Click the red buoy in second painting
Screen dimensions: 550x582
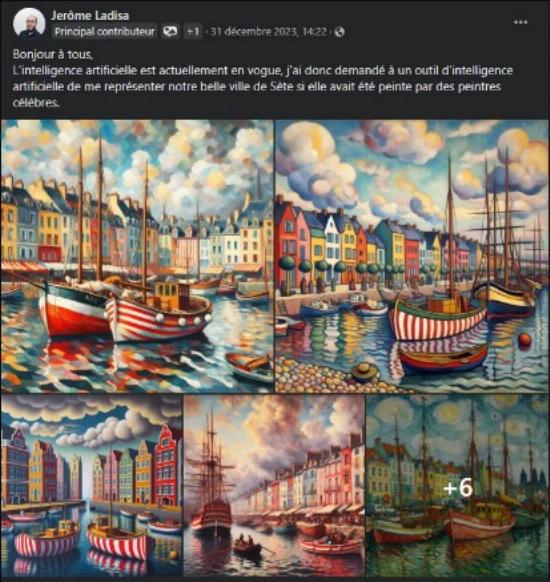pyautogui.click(x=524, y=340)
